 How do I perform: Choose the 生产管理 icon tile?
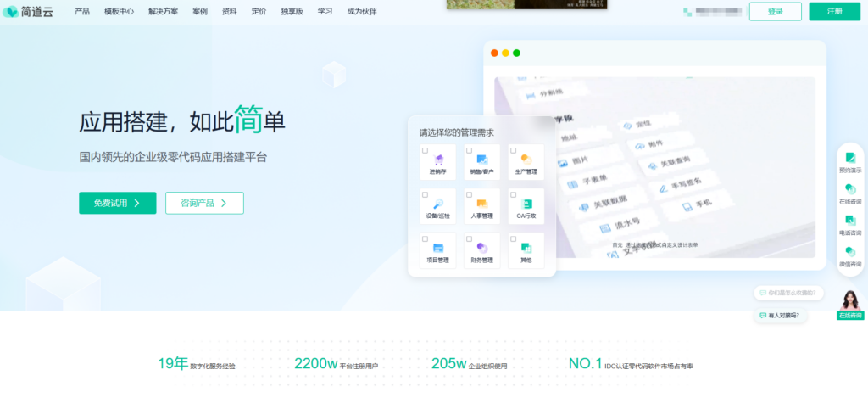526,160
